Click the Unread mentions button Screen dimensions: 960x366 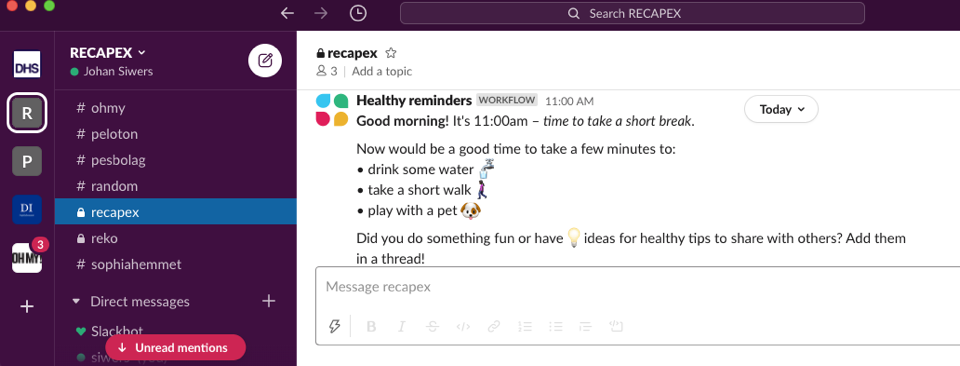(x=175, y=348)
